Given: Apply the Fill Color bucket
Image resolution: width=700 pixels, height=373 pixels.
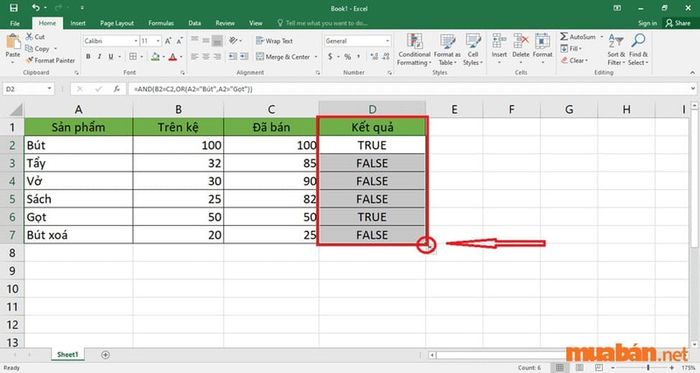Looking at the screenshot, I should pos(155,57).
